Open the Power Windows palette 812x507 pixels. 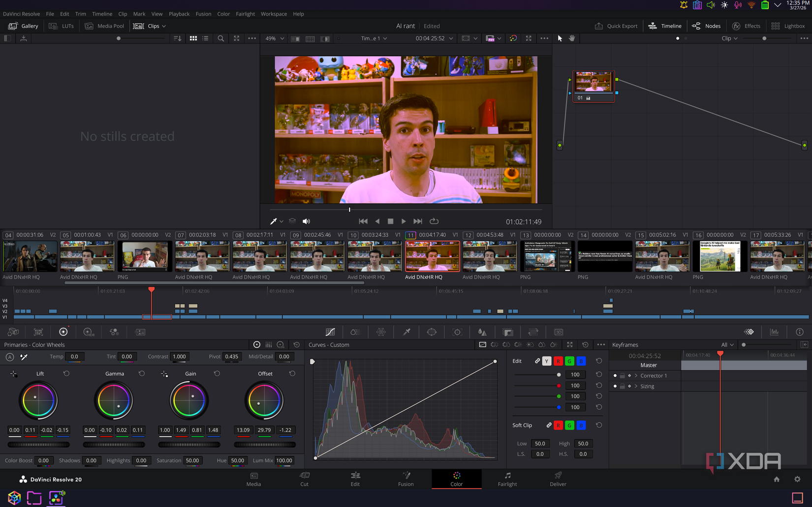point(432,331)
